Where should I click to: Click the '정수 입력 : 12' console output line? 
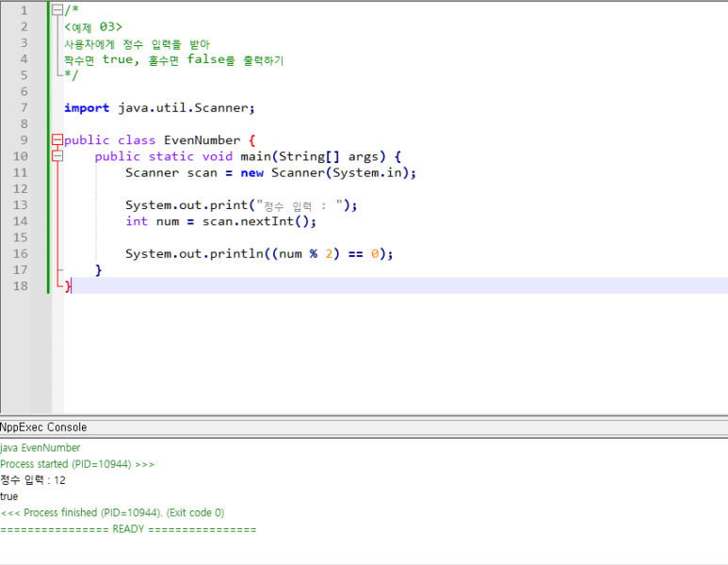coord(33,480)
